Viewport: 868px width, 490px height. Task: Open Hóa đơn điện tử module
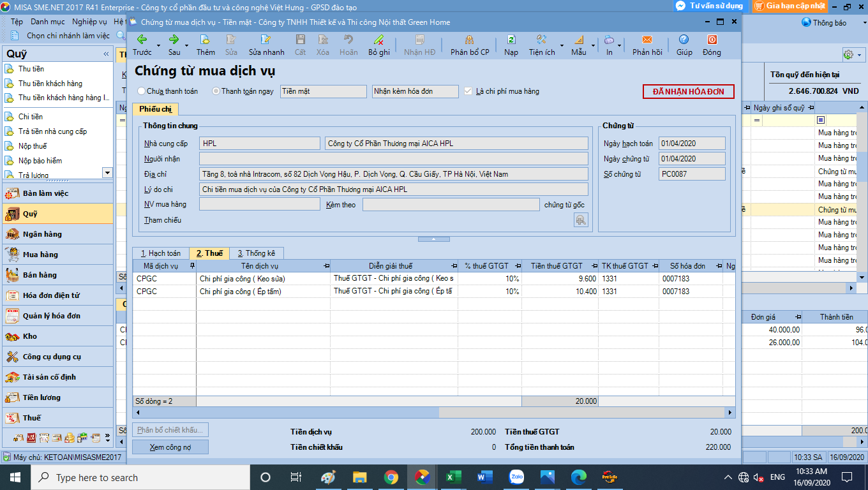click(x=58, y=295)
